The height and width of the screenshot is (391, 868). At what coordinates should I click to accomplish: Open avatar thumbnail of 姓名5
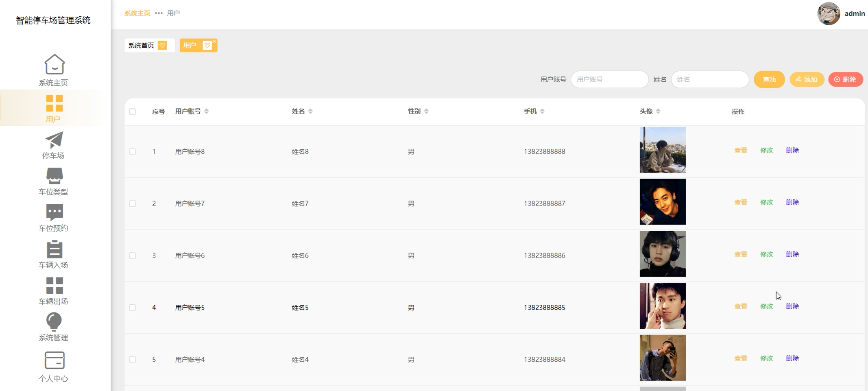pos(663,306)
